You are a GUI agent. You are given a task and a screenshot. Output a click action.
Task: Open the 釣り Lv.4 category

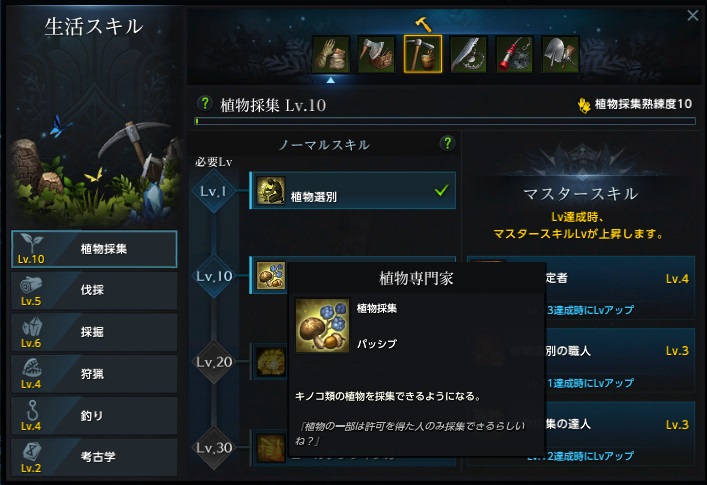94,416
